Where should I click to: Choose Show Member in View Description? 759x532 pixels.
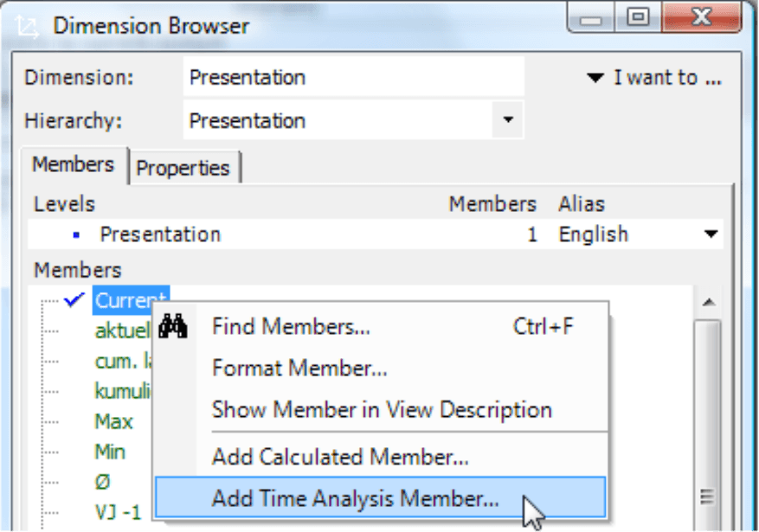click(x=382, y=409)
